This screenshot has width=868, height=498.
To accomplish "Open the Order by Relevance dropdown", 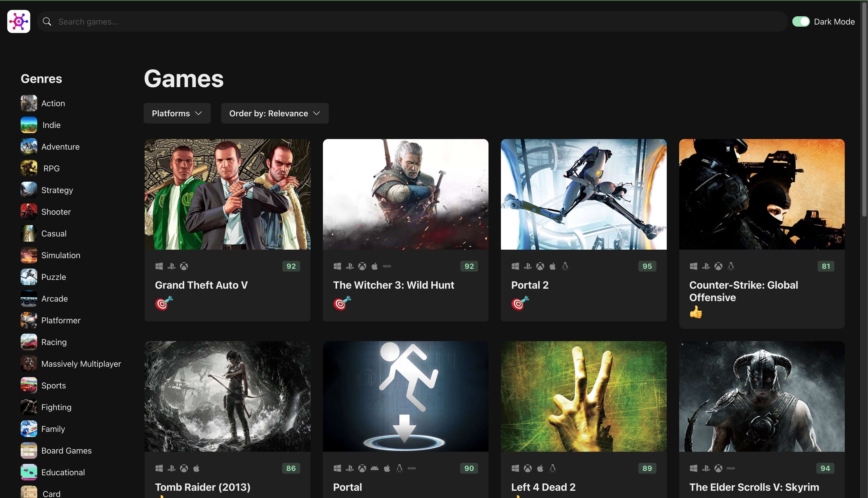I will pos(275,113).
